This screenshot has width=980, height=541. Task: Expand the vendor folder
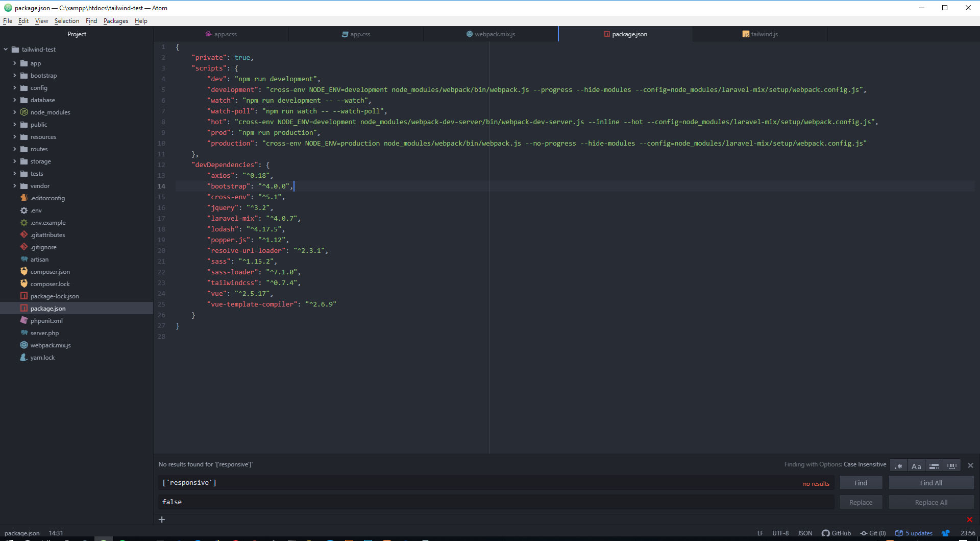coord(15,185)
